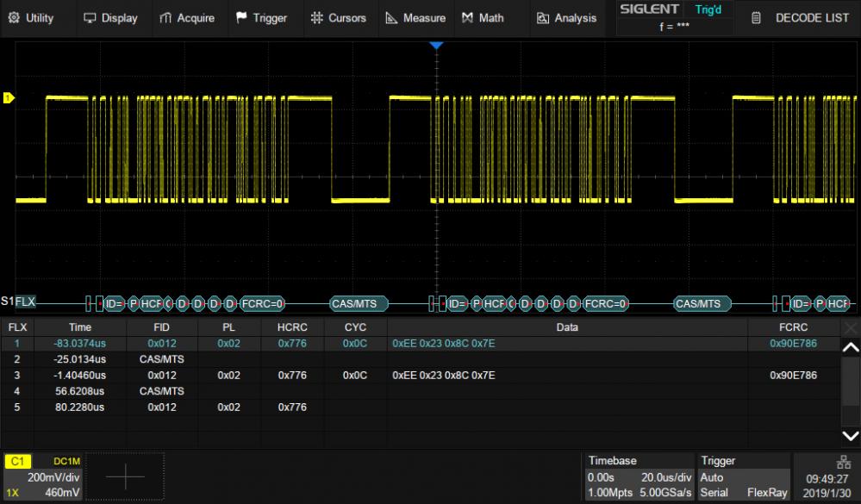Open the Utility menu
The width and height of the screenshot is (861, 504).
(x=34, y=17)
